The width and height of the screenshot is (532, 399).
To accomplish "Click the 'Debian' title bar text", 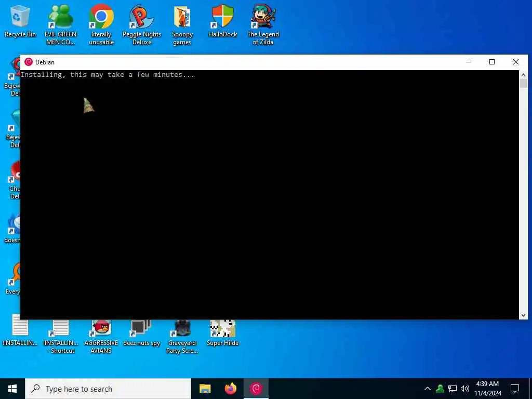I will [x=45, y=62].
